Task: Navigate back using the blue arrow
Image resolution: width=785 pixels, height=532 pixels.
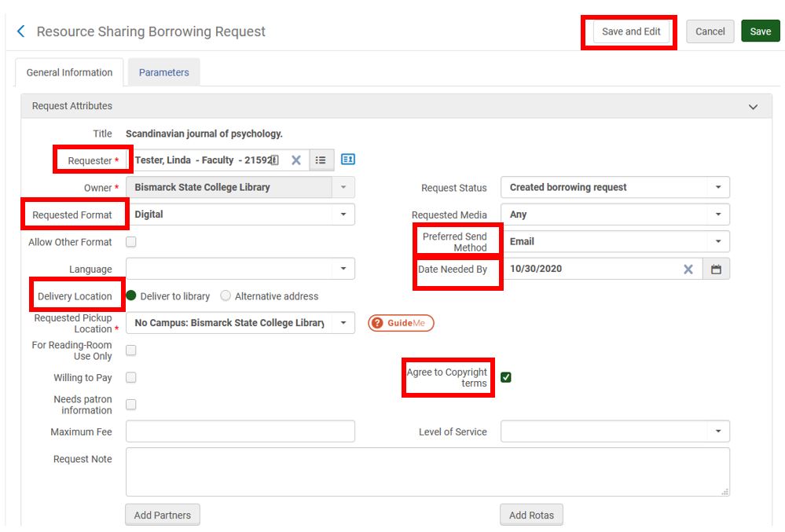Action: [20, 31]
